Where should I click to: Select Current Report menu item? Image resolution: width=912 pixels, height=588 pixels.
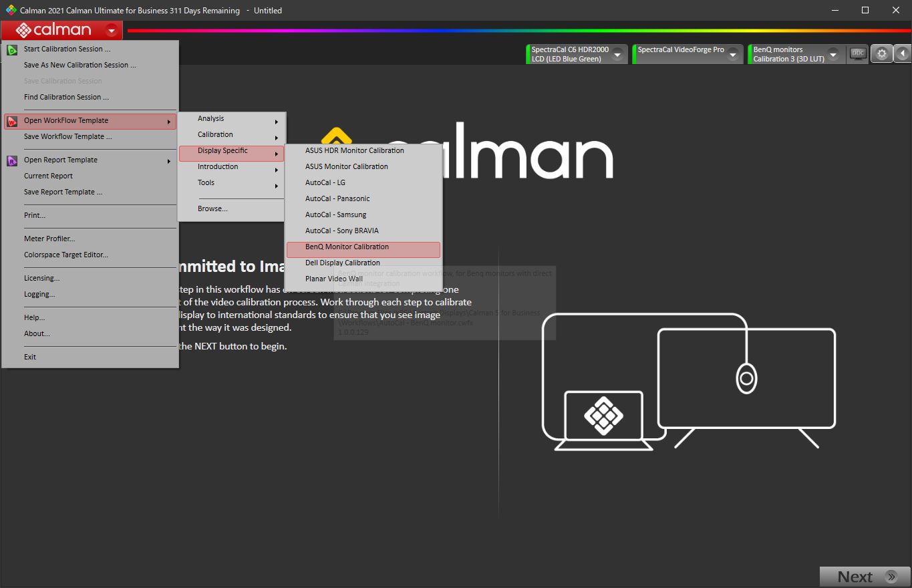click(x=90, y=176)
